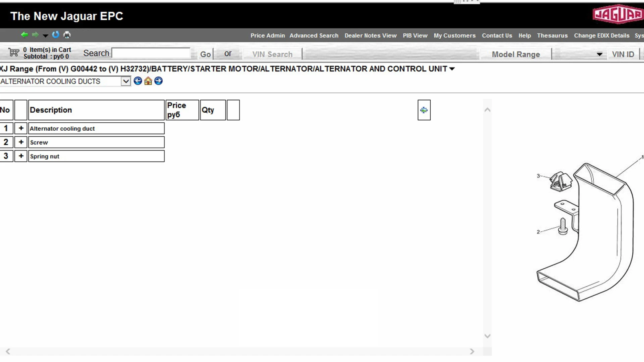Click the parts list scroll up arrow
The height and width of the screenshot is (362, 644).
(x=487, y=110)
